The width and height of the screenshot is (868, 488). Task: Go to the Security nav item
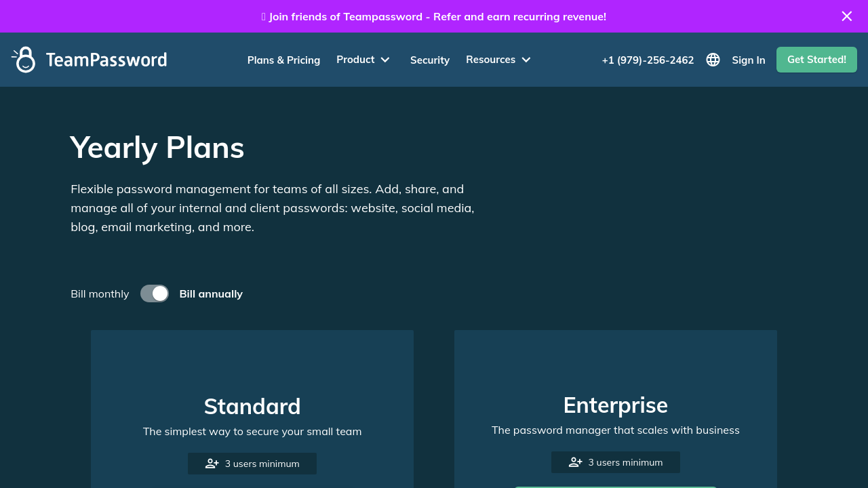(x=430, y=60)
